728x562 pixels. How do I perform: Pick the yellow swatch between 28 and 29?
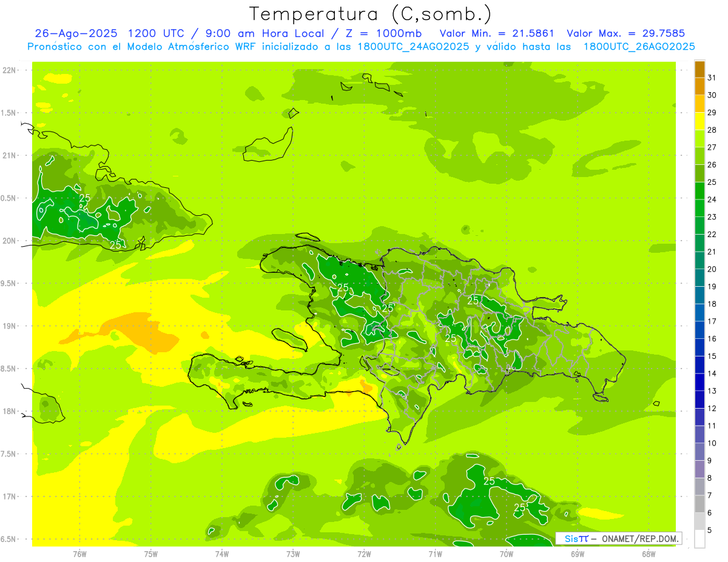click(x=699, y=121)
